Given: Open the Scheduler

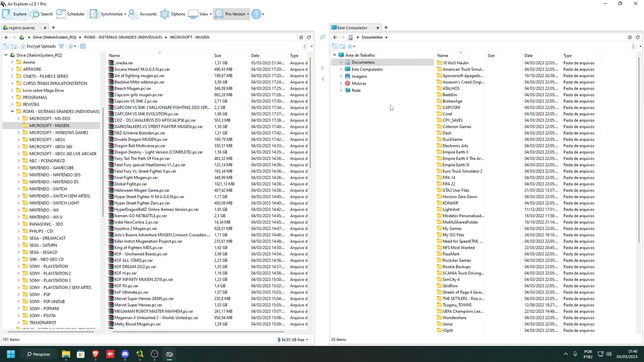Looking at the screenshot, I should [x=70, y=14].
